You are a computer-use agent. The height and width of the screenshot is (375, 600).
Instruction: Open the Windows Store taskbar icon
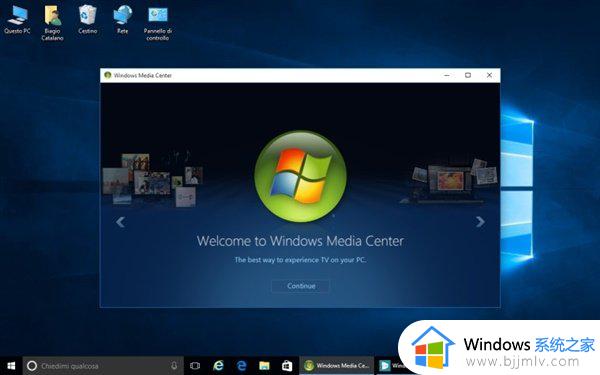[287, 366]
